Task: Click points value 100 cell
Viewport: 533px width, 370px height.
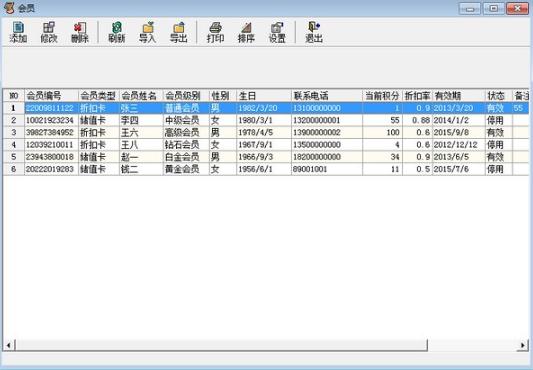Action: coord(382,132)
